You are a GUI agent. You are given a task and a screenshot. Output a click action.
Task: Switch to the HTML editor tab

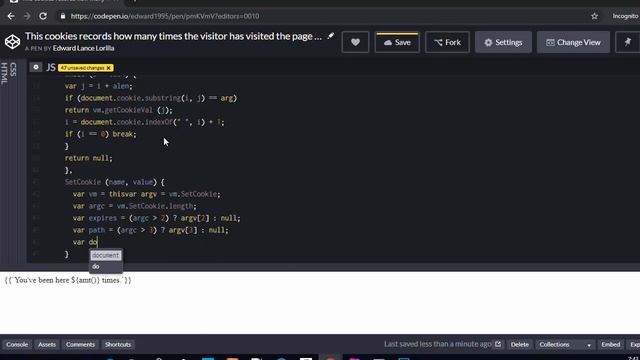pyautogui.click(x=4, y=73)
